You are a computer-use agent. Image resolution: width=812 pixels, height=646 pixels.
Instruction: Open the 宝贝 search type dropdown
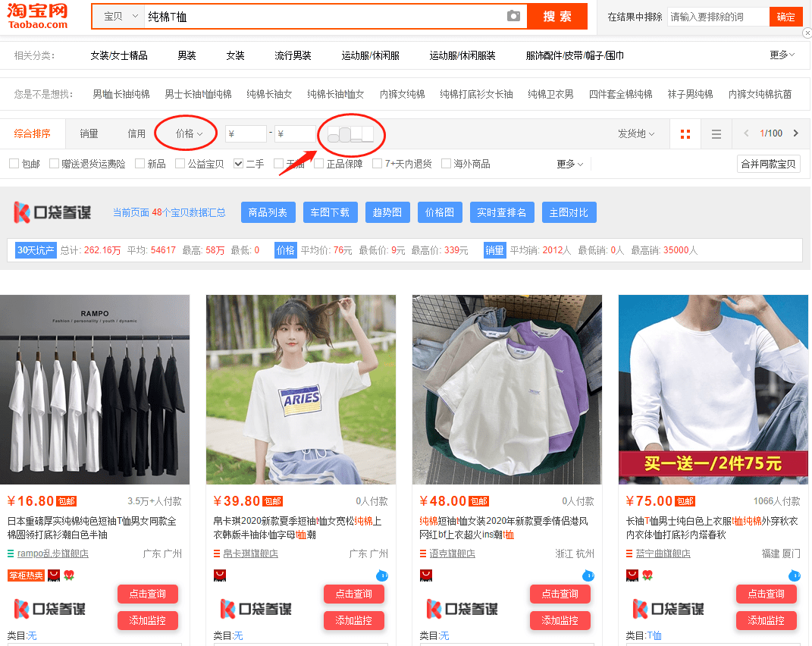click(120, 17)
